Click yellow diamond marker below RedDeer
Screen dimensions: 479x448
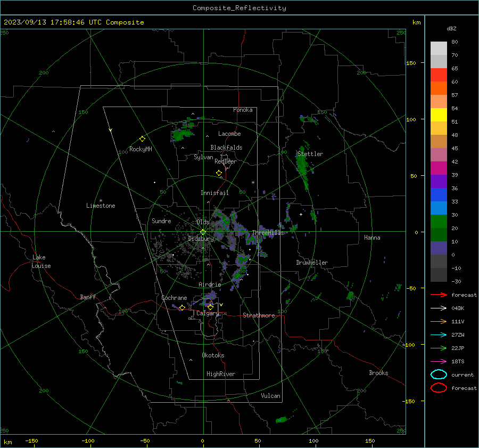pyautogui.click(x=219, y=173)
